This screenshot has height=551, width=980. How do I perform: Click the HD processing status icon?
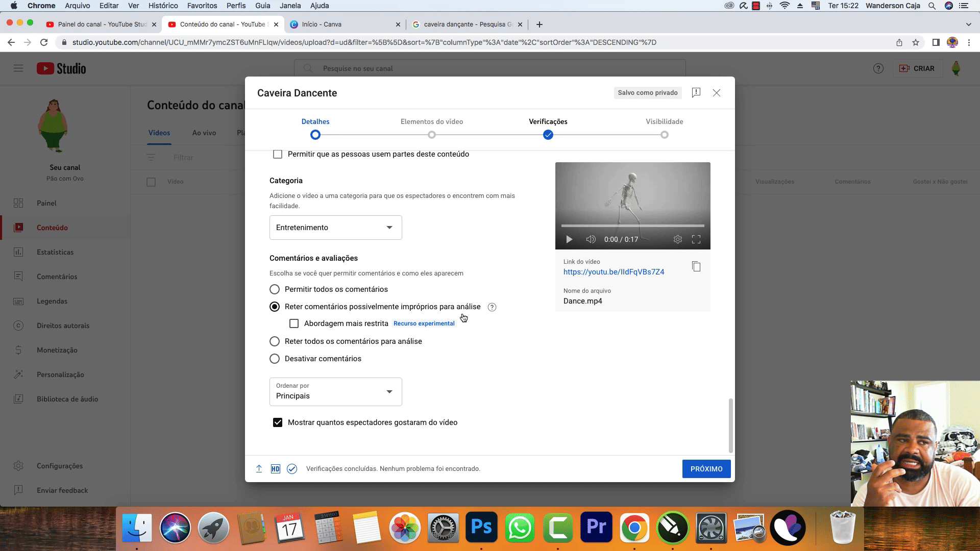(275, 469)
